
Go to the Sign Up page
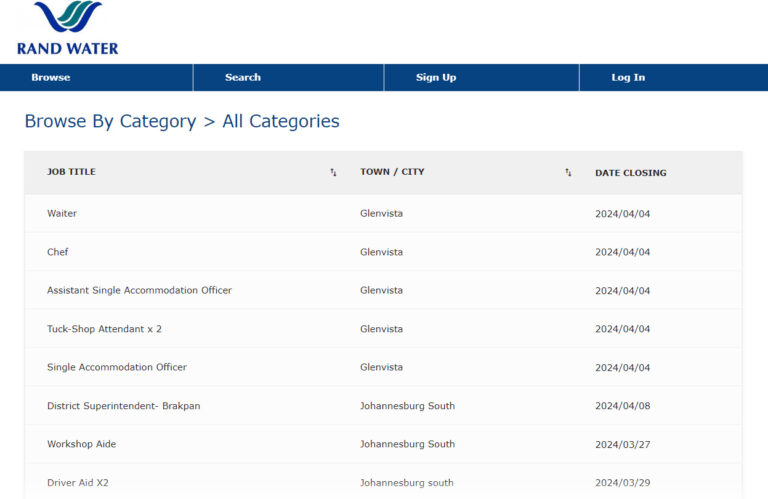[436, 78]
